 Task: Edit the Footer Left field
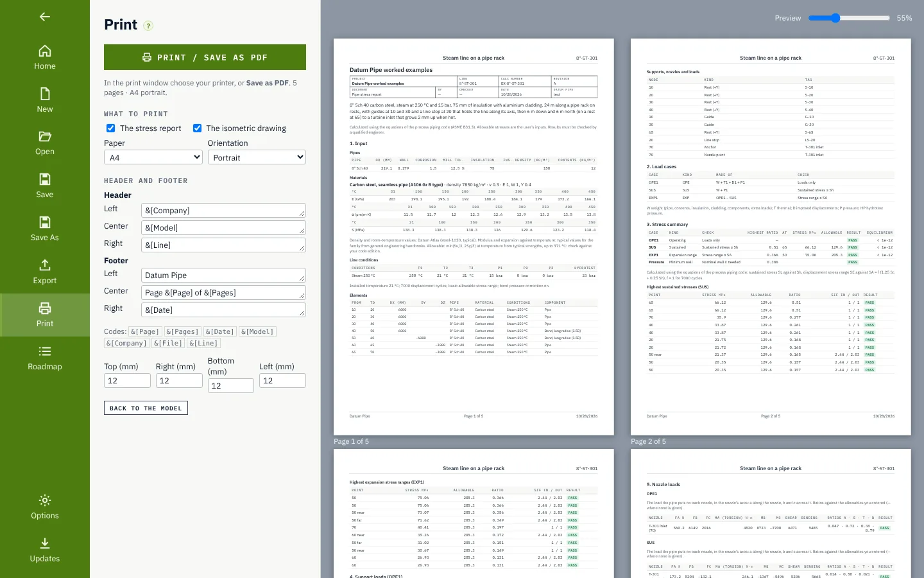click(223, 276)
